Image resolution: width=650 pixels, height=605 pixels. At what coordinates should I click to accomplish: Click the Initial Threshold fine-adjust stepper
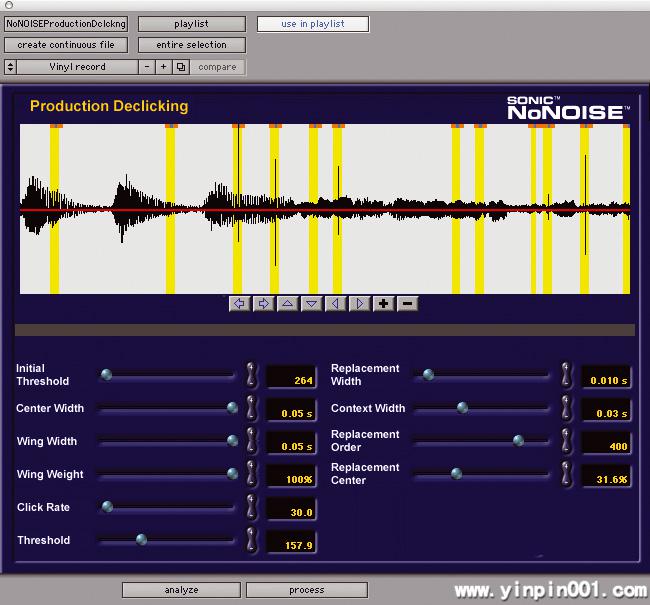click(x=251, y=374)
